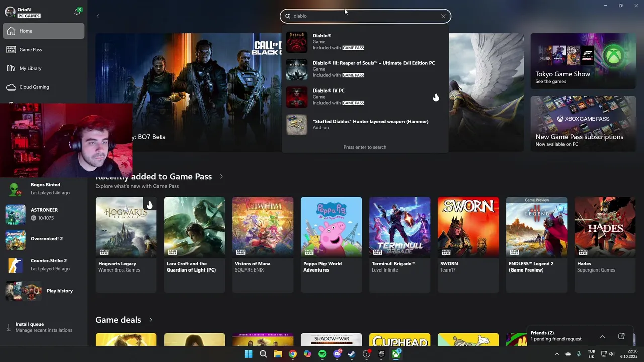Open the notifications bell icon
The height and width of the screenshot is (362, 644).
pos(77,12)
